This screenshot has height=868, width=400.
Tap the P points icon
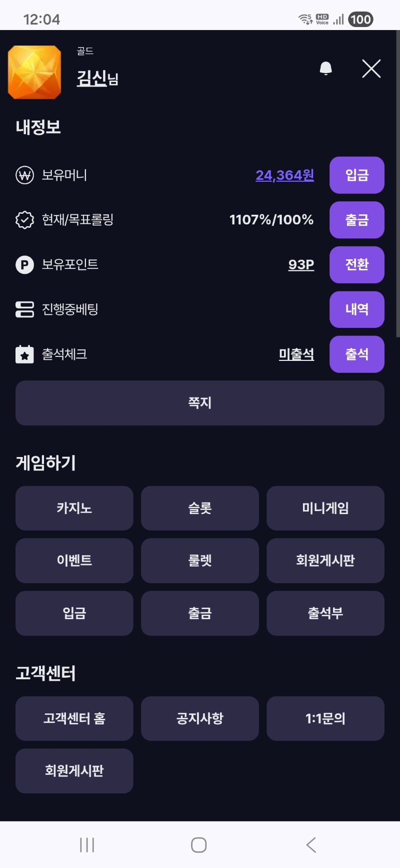tap(24, 264)
